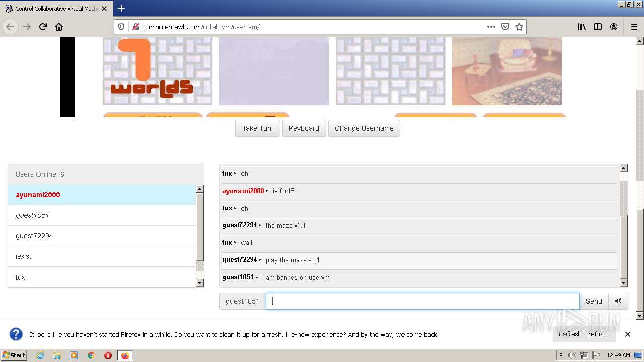This screenshot has height=362, width=644.
Task: Open the on-screen Keyboard button
Action: click(x=304, y=128)
